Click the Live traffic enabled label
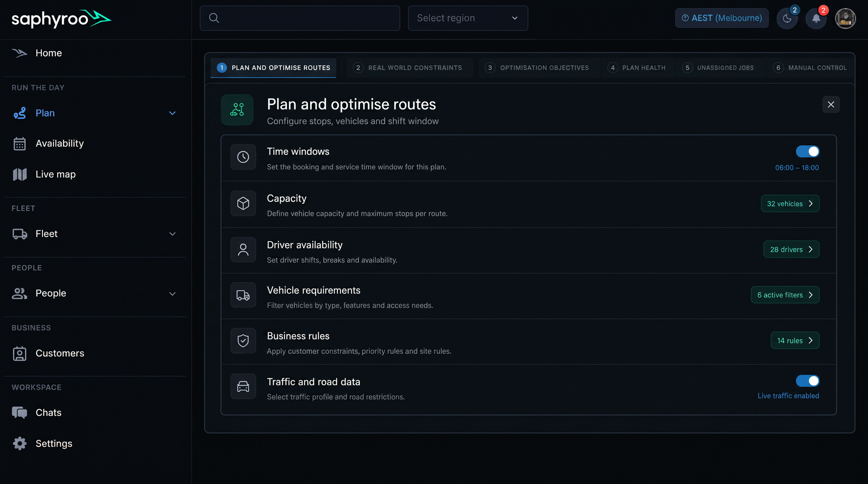The image size is (868, 484). (788, 396)
